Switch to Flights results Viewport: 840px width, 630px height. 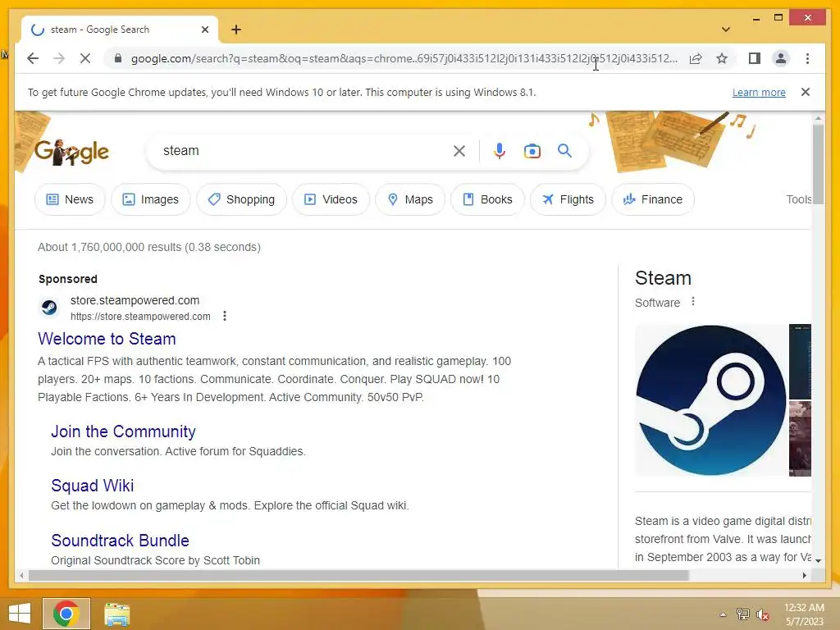point(568,199)
